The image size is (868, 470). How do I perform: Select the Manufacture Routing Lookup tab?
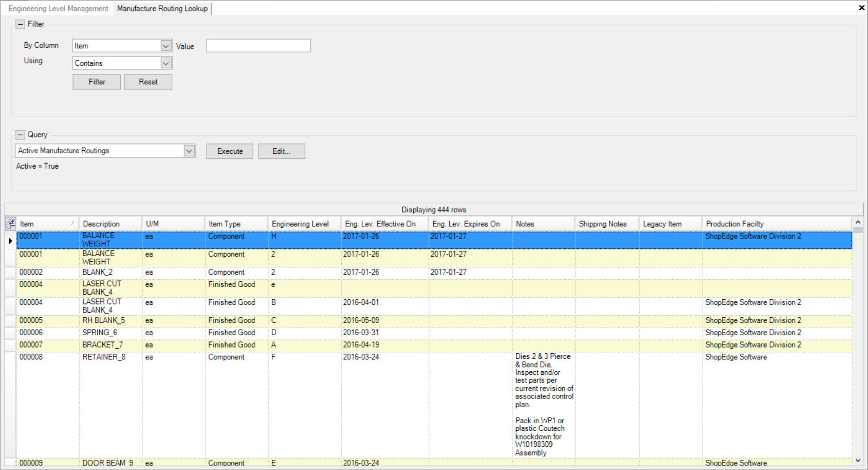click(x=162, y=9)
